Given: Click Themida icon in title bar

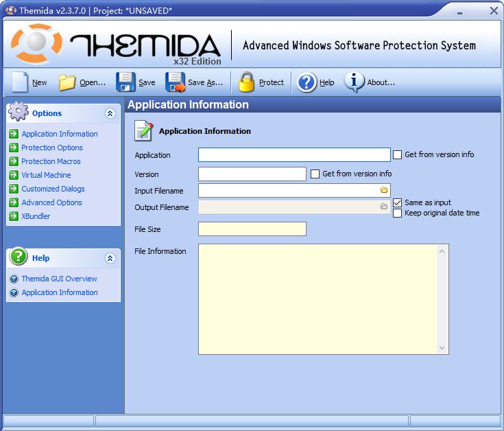Looking at the screenshot, I should pyautogui.click(x=11, y=10).
